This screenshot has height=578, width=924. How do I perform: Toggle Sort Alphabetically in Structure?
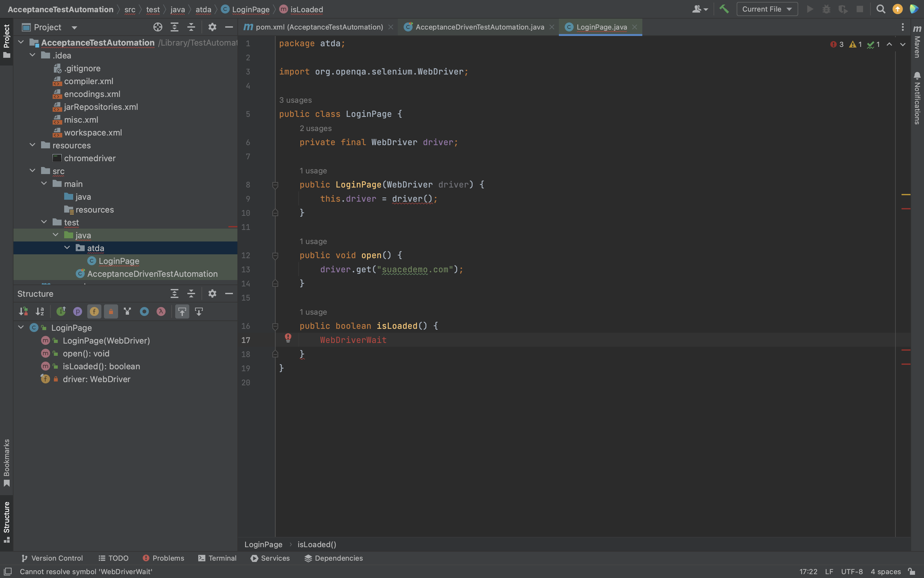[x=40, y=311]
